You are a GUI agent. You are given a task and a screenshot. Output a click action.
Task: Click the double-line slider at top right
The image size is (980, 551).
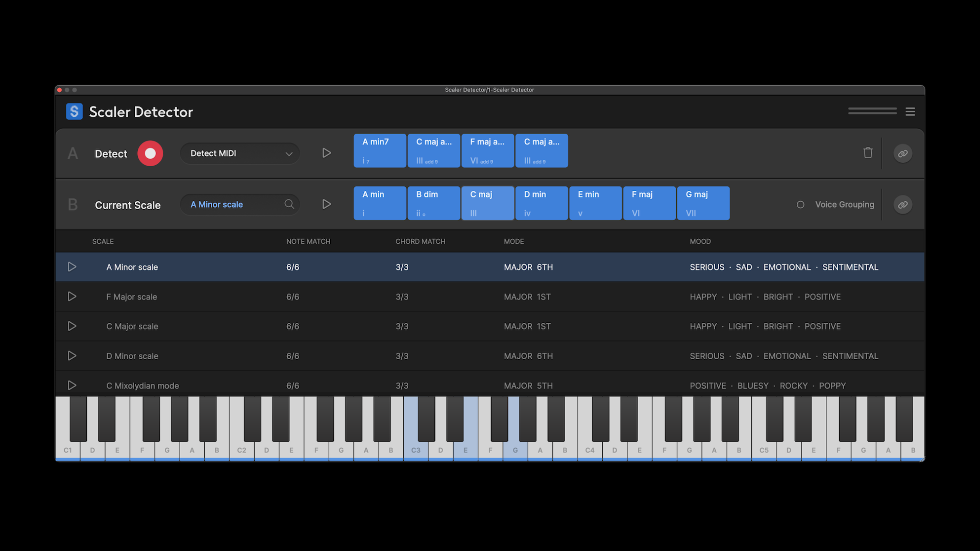(872, 111)
